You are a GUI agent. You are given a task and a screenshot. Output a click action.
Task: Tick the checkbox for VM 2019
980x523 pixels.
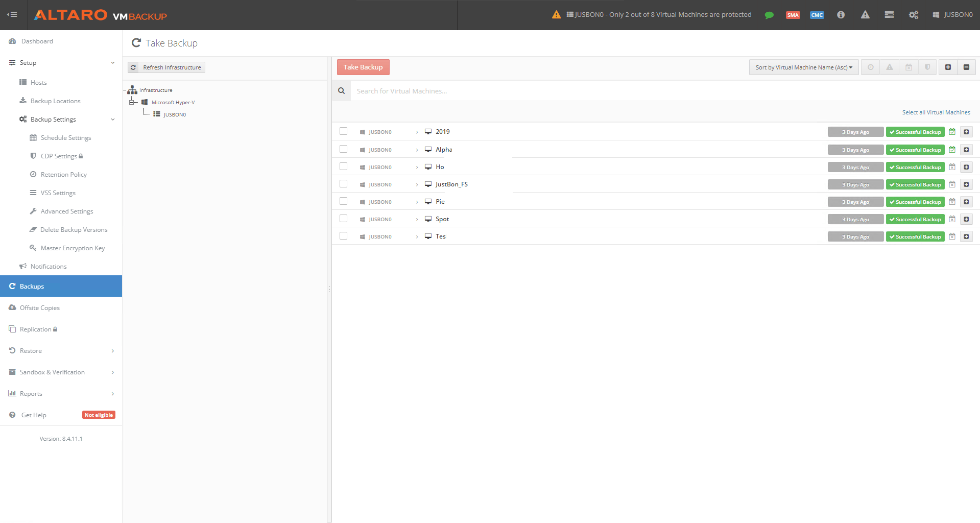tap(343, 131)
